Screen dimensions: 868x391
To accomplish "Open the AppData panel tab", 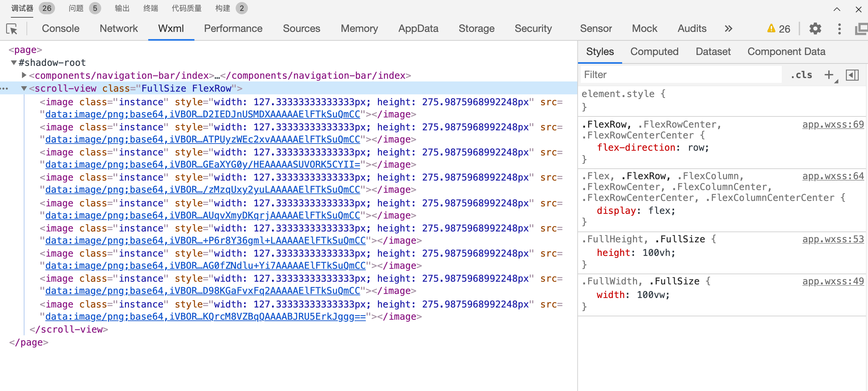I will pyautogui.click(x=418, y=29).
